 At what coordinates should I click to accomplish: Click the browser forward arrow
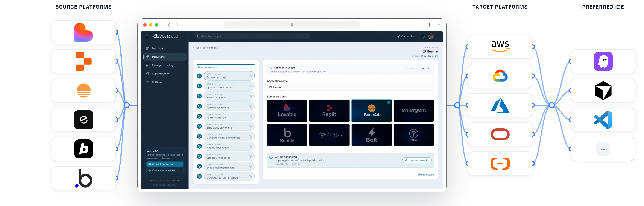click(x=177, y=25)
